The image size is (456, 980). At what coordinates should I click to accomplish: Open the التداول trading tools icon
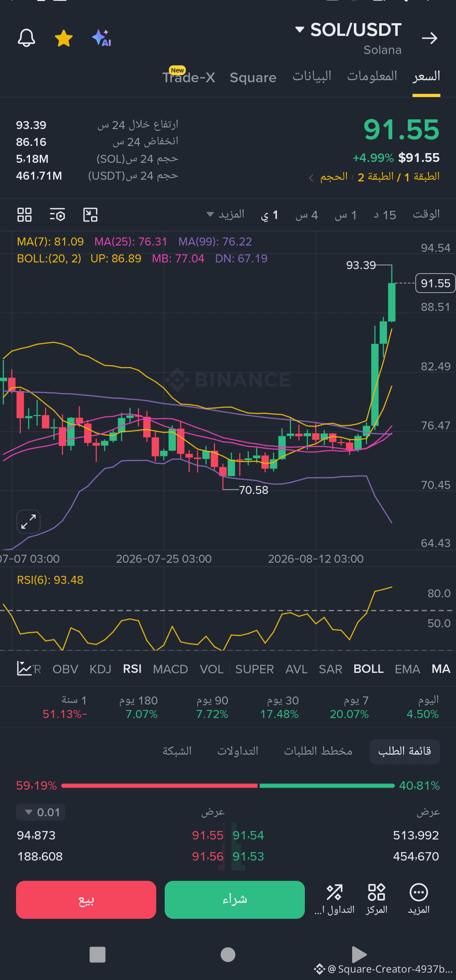point(334,899)
